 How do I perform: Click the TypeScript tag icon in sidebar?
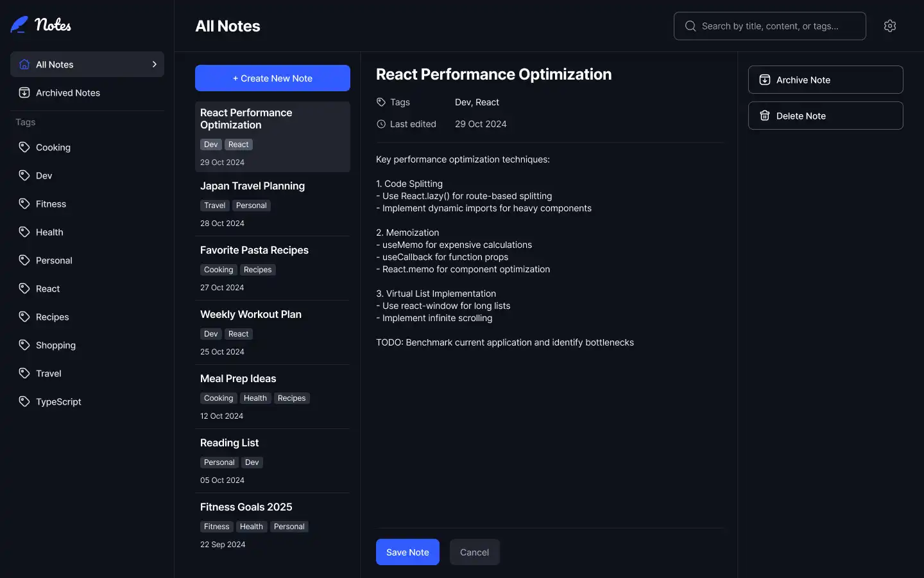[x=24, y=401]
